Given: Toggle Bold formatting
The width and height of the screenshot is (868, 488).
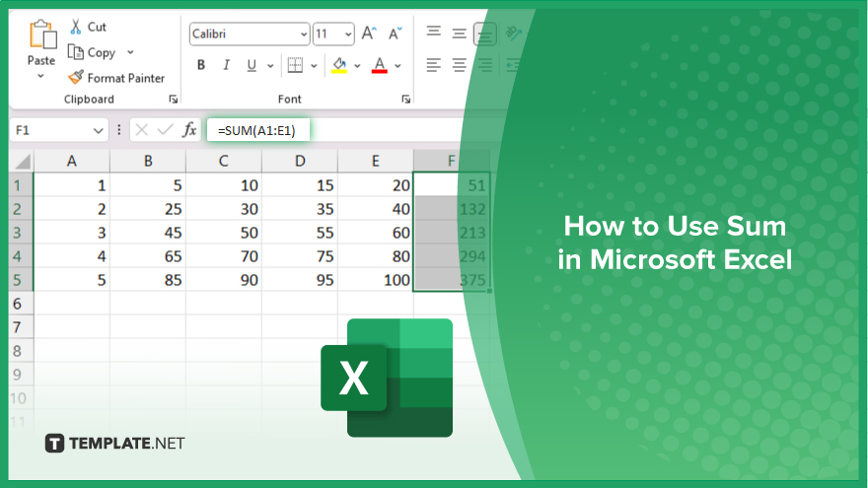Looking at the screenshot, I should (x=201, y=65).
